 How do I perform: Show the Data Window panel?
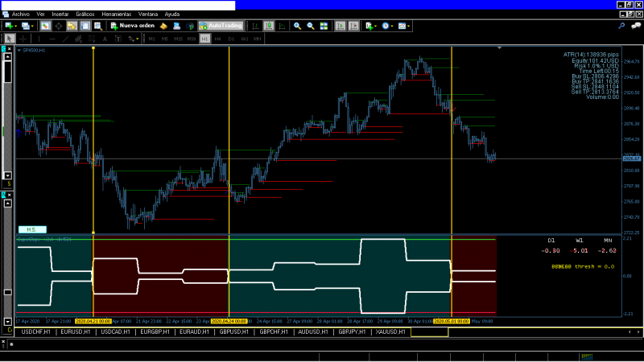pyautogui.click(x=59, y=26)
